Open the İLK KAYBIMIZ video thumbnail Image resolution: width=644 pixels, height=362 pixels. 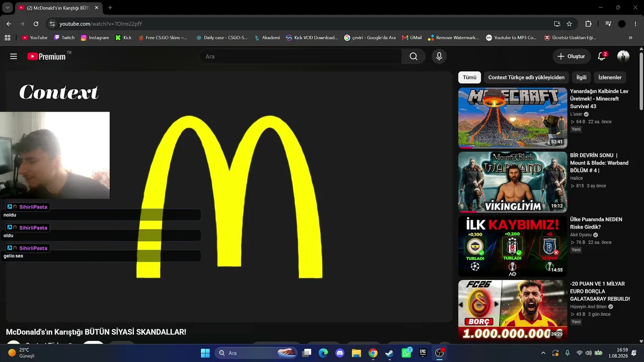(512, 246)
